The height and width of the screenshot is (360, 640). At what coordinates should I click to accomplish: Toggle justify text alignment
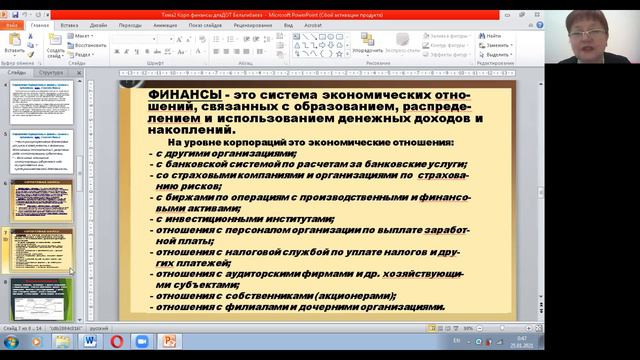click(x=246, y=52)
